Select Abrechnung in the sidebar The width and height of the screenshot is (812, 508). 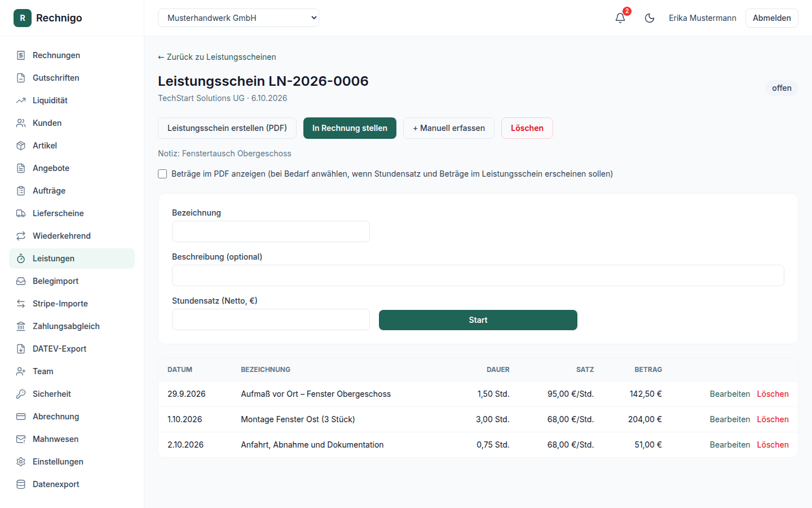72,417
